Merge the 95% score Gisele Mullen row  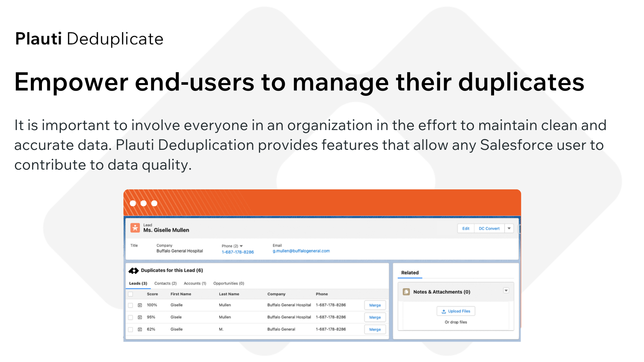pyautogui.click(x=375, y=317)
